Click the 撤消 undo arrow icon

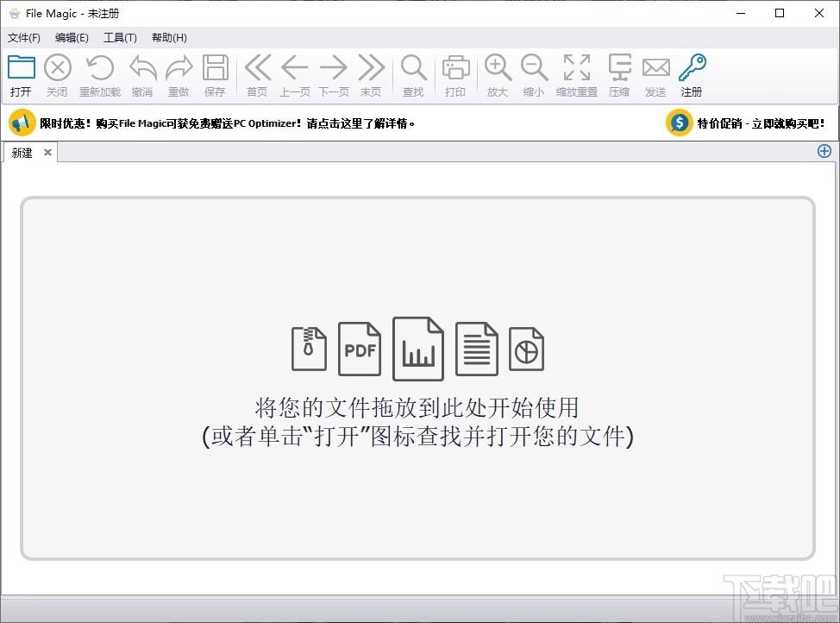coord(142,68)
